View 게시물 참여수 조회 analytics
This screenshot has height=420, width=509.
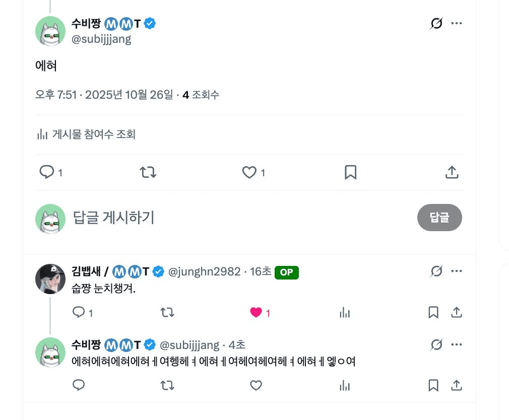click(x=86, y=134)
